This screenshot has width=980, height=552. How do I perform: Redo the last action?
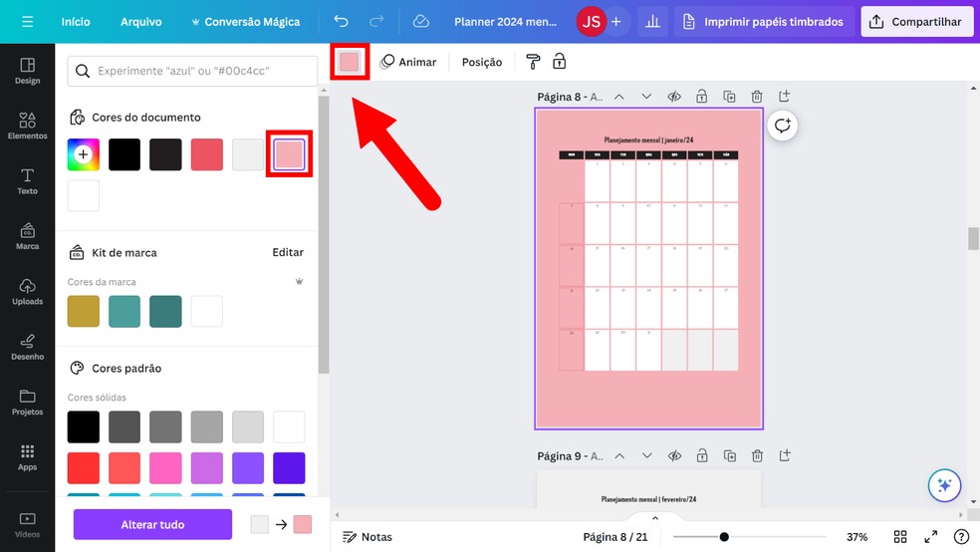pyautogui.click(x=376, y=22)
